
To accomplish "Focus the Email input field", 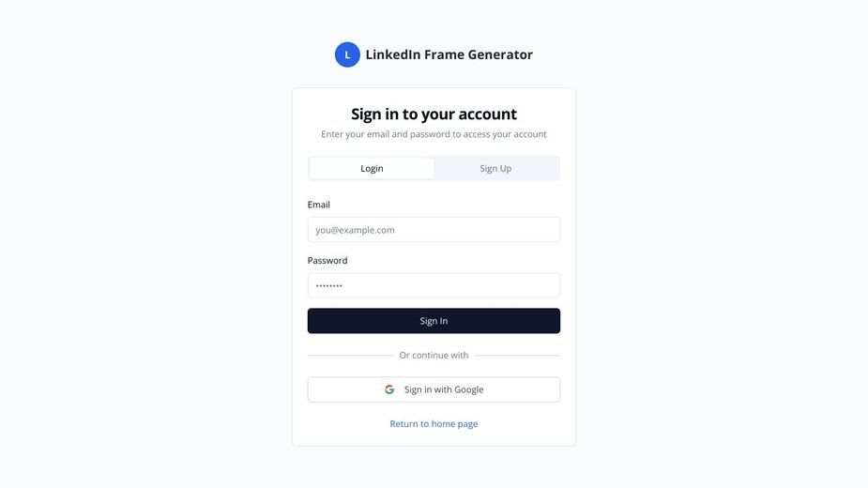I will coord(434,230).
